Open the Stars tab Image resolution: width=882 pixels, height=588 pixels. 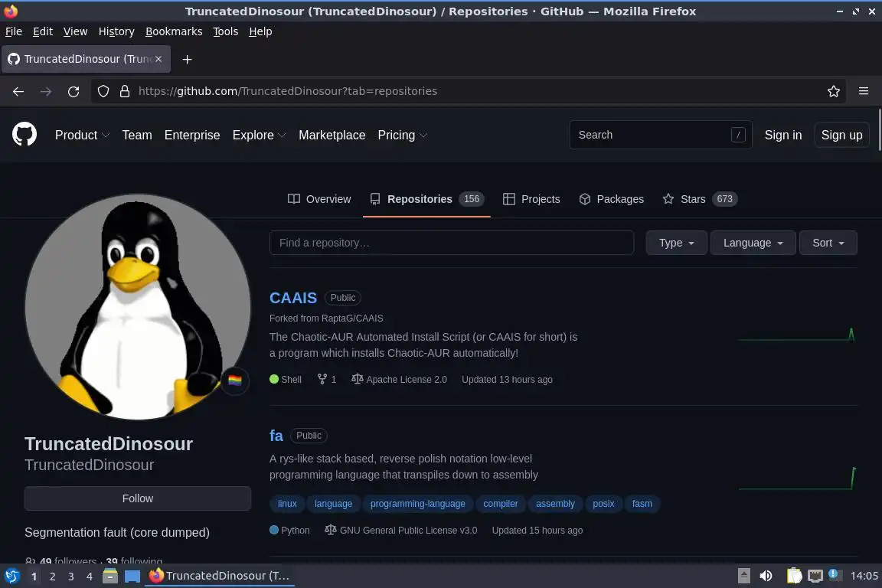(x=700, y=199)
